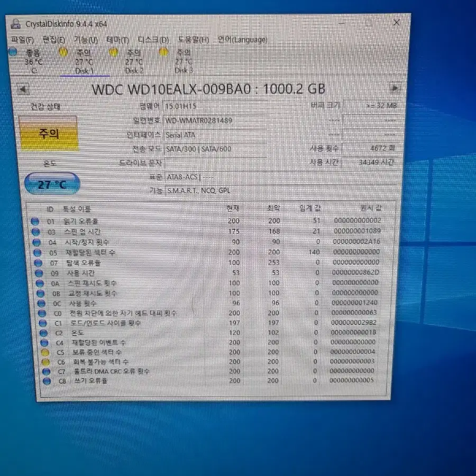Click the transfer mode field SATA/300 | SATA/600
476x476 pixels.
click(216, 149)
